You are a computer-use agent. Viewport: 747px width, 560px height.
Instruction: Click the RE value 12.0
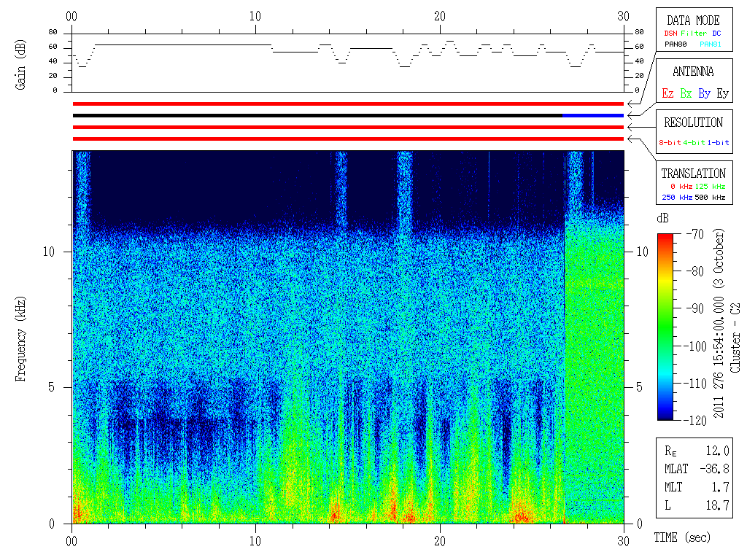click(x=717, y=451)
